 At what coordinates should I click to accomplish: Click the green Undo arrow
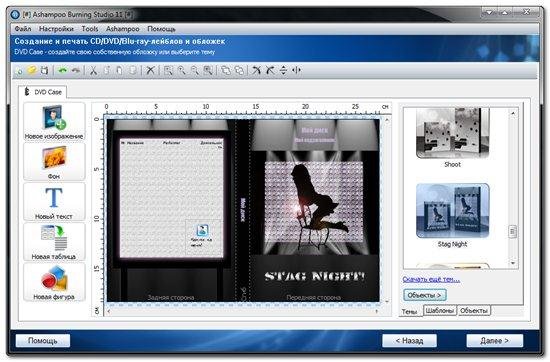click(x=63, y=71)
